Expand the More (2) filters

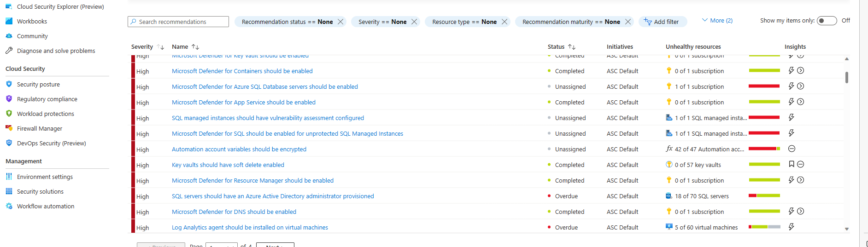click(x=717, y=20)
